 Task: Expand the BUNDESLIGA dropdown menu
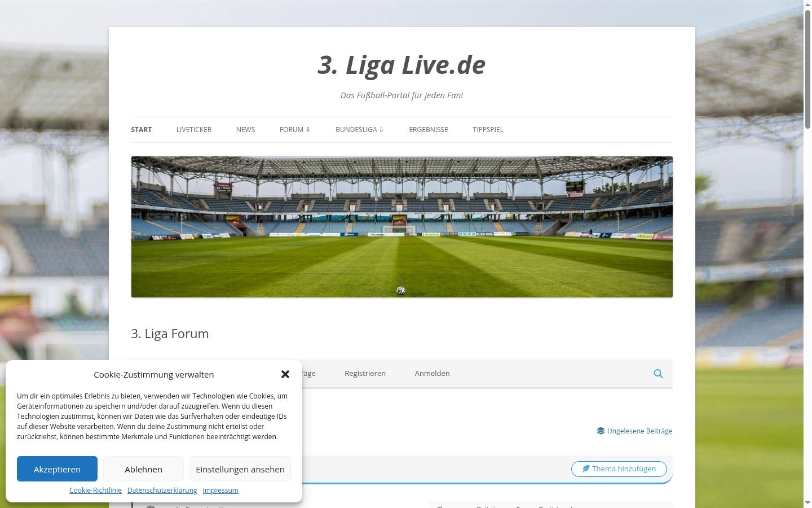pyautogui.click(x=360, y=129)
